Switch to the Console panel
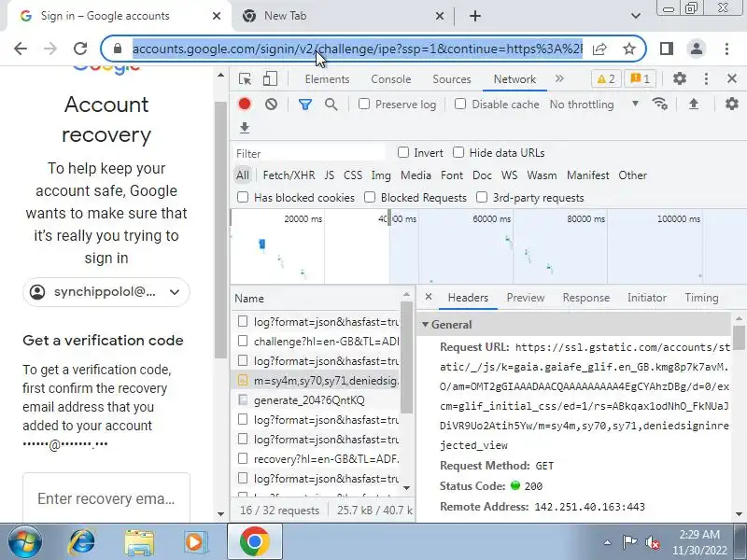The image size is (747, 560). tap(391, 79)
